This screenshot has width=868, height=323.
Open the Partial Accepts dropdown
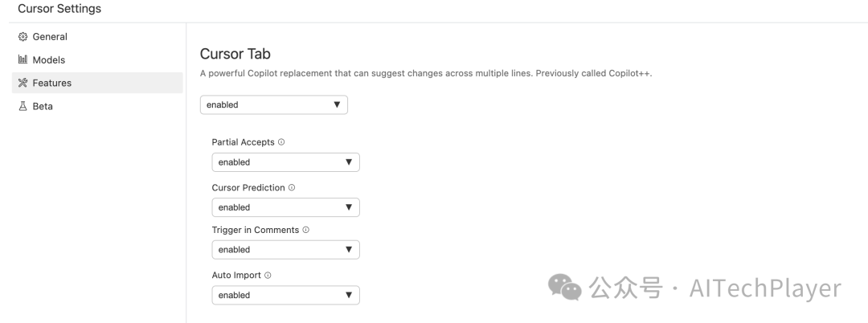[285, 162]
